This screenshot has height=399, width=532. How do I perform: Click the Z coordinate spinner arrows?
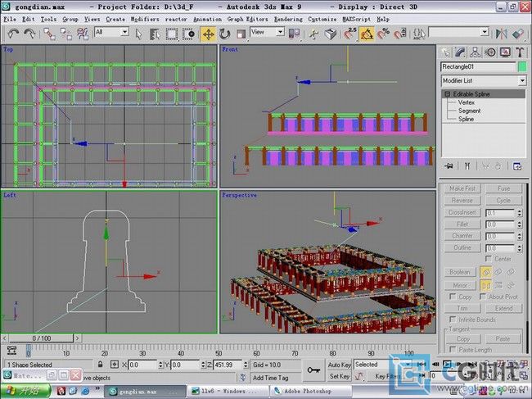point(246,365)
